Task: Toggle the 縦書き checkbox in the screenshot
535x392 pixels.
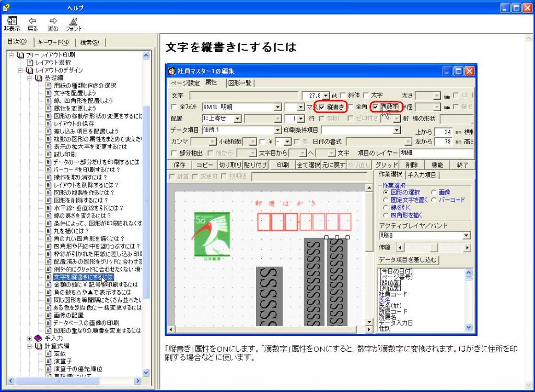Action: 322,107
